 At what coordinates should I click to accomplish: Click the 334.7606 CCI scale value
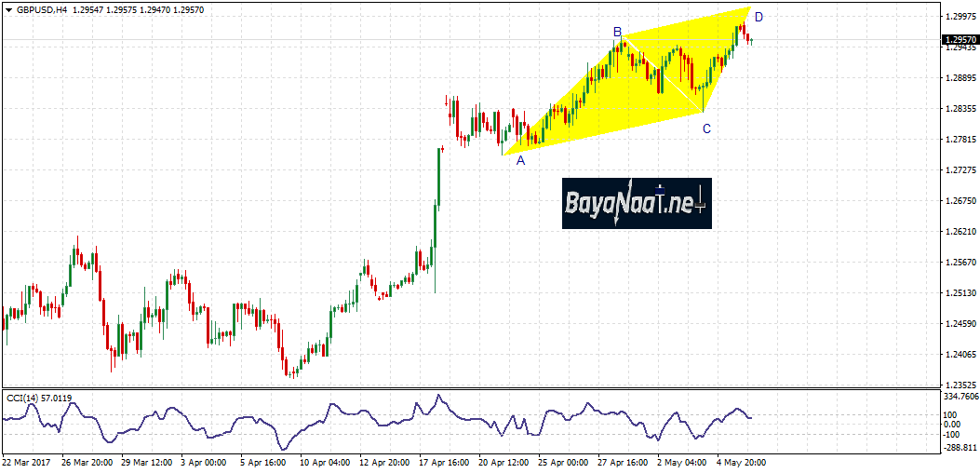(x=960, y=396)
